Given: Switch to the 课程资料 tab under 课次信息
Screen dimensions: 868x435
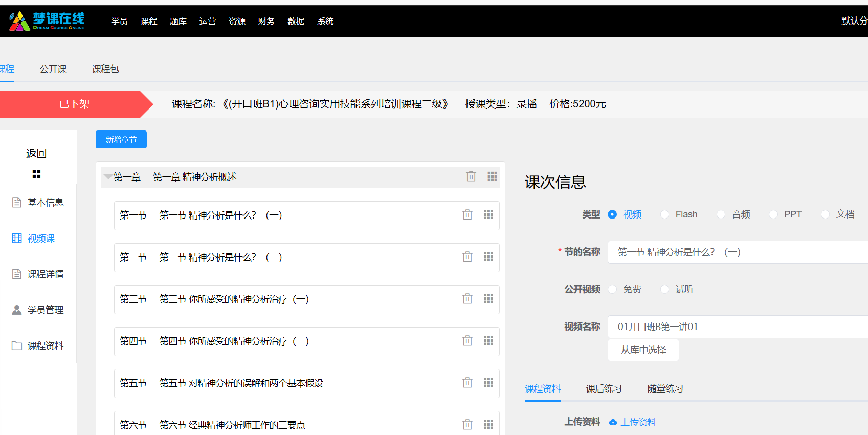Looking at the screenshot, I should 543,389.
